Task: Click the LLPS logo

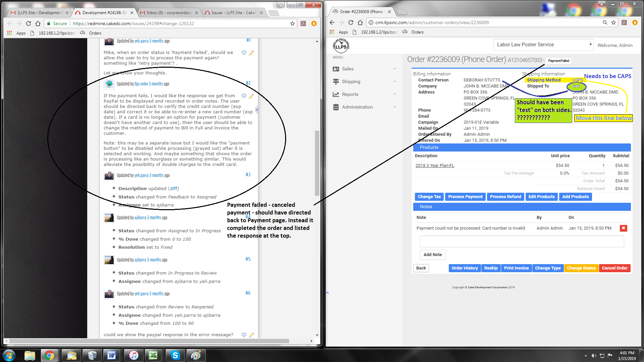Action: [x=341, y=45]
